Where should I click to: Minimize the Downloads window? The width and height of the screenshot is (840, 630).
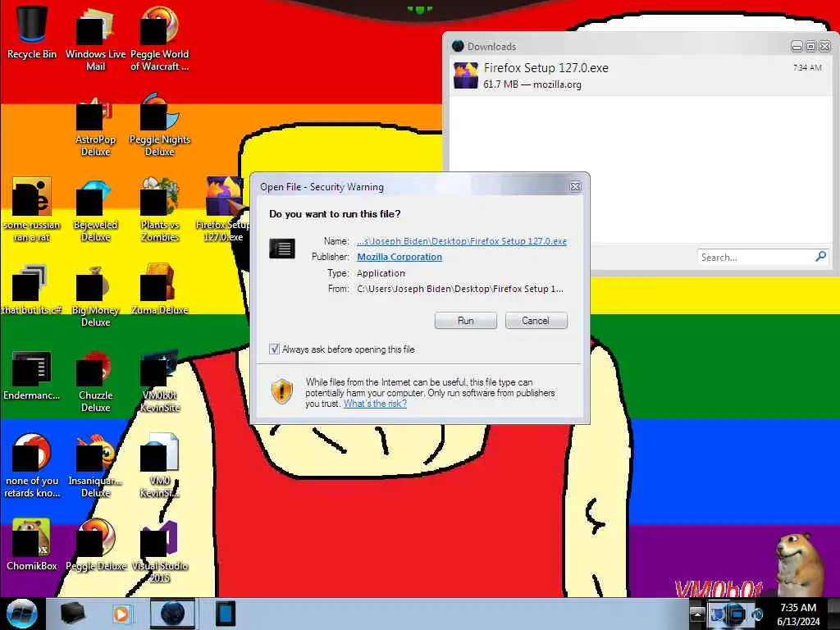click(x=797, y=47)
